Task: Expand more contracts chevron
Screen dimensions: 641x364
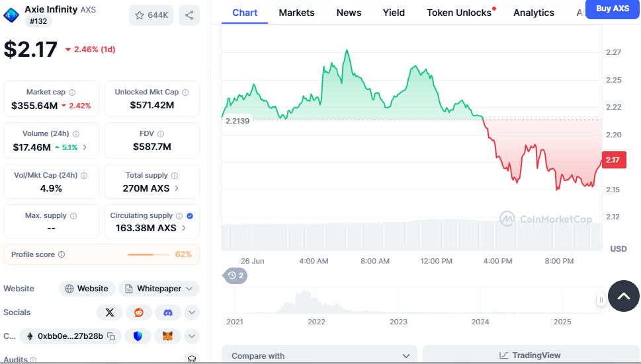Action: click(x=192, y=336)
